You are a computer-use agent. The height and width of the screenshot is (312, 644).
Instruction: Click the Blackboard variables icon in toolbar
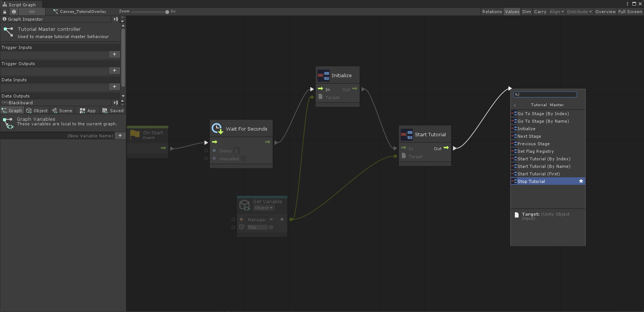pyautogui.click(x=32, y=12)
